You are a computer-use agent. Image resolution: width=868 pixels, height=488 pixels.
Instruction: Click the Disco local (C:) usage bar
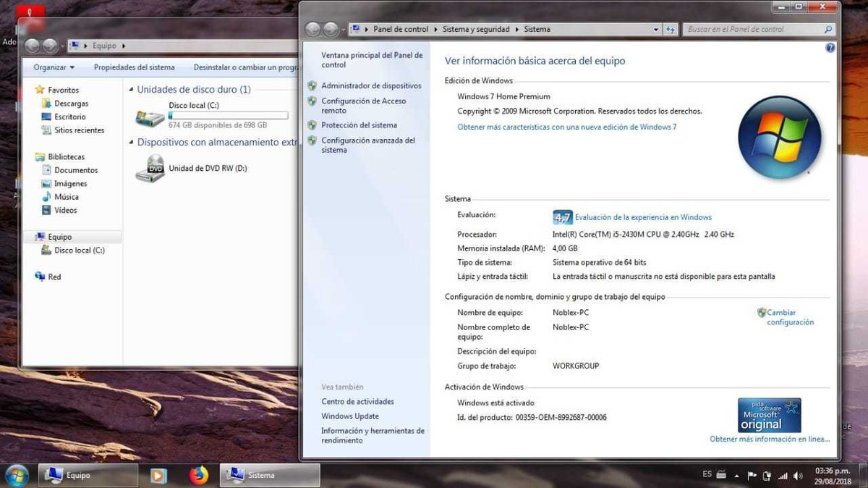pos(228,115)
